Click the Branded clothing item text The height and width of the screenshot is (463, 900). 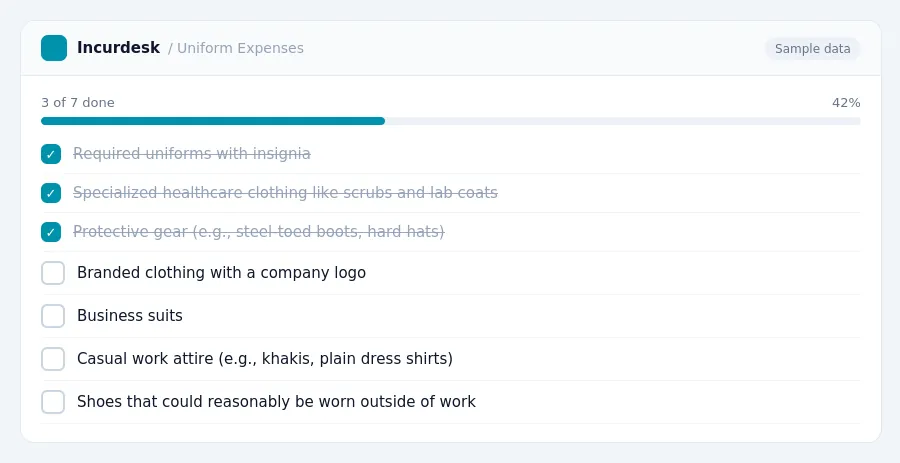click(x=222, y=273)
